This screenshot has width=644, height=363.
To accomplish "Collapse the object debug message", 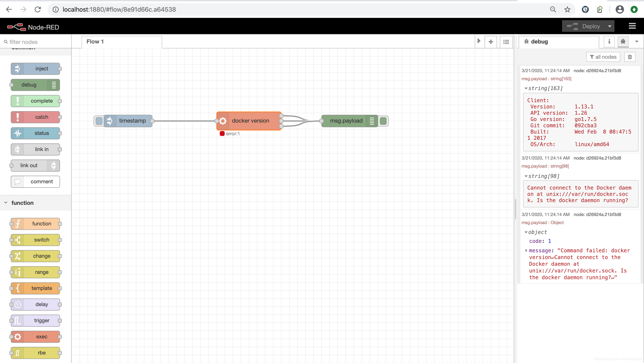I will [x=526, y=232].
